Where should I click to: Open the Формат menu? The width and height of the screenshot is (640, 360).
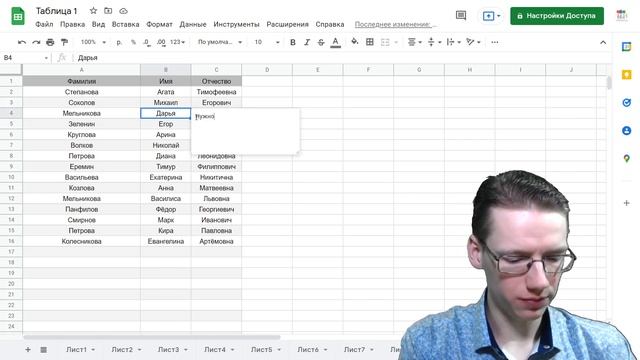[159, 24]
